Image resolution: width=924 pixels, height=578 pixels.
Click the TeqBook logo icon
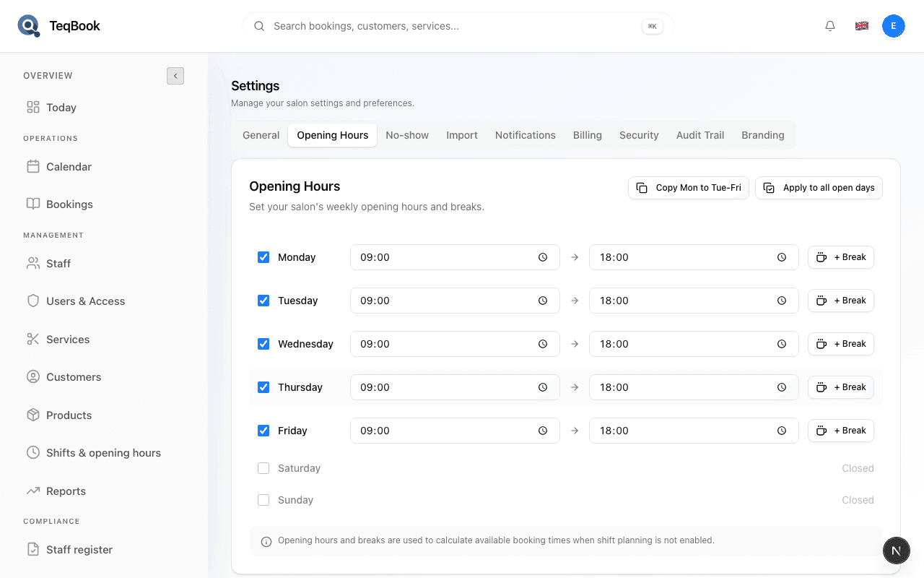click(29, 26)
